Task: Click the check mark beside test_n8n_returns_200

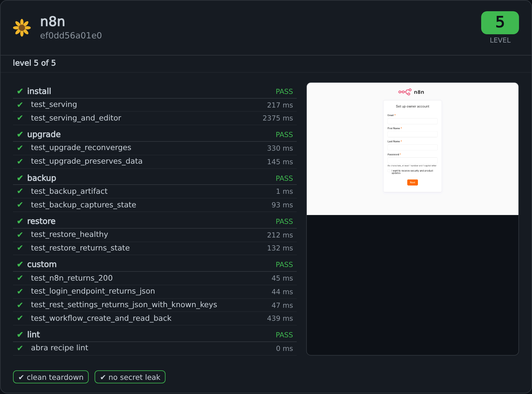Action: [20, 278]
